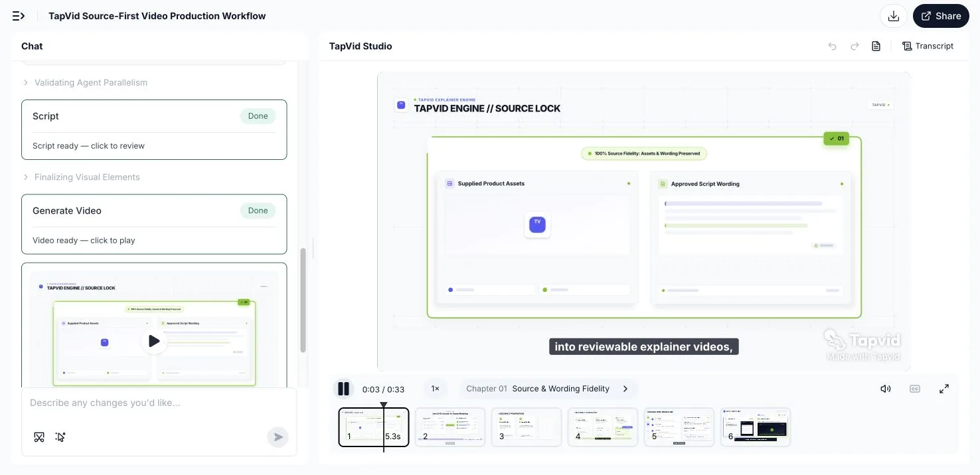The image size is (980, 475).
Task: Click the project title TapVid Source-First Video Production Workflow
Action: (157, 16)
